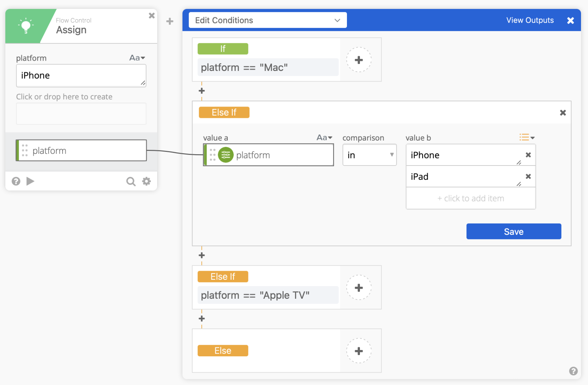Add action to the Mac If branch
The width and height of the screenshot is (588, 385).
(x=359, y=60)
